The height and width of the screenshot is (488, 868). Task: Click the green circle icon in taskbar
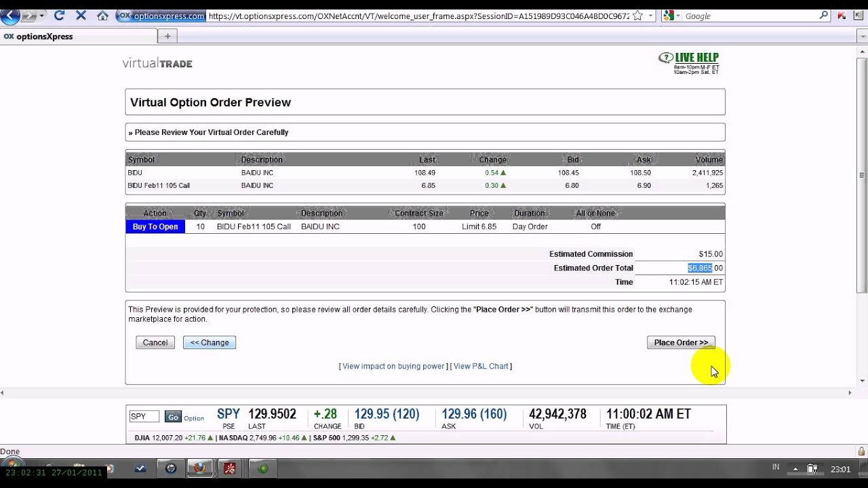(x=263, y=468)
